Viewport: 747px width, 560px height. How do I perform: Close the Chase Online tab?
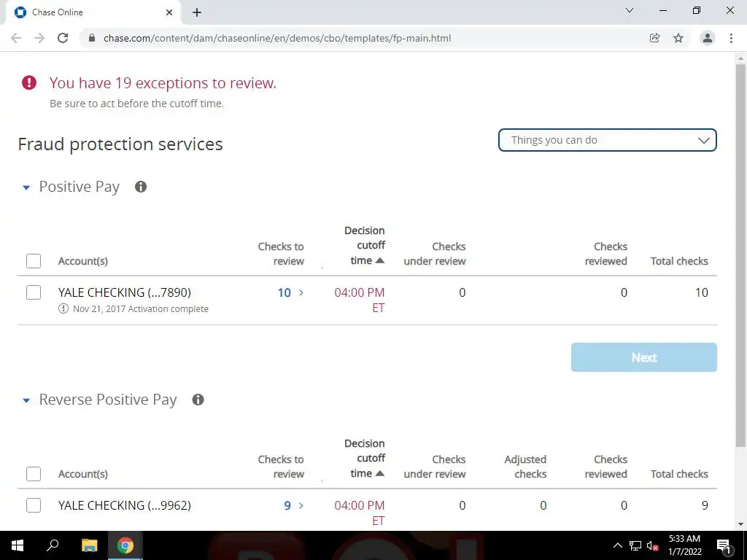[x=169, y=12]
